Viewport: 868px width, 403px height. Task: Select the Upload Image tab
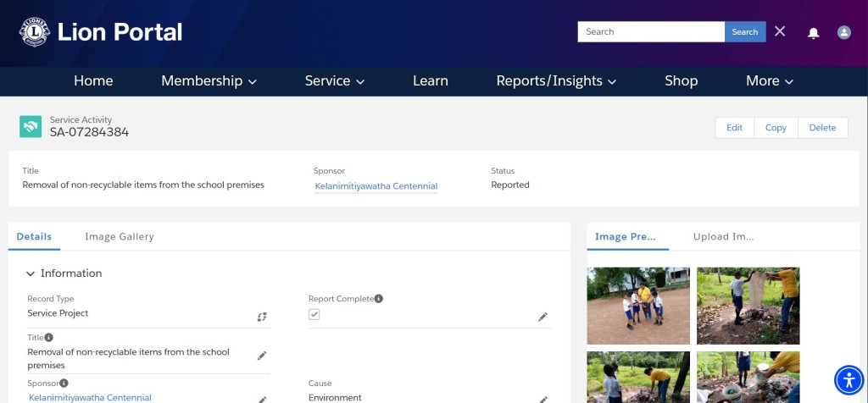[x=723, y=236]
